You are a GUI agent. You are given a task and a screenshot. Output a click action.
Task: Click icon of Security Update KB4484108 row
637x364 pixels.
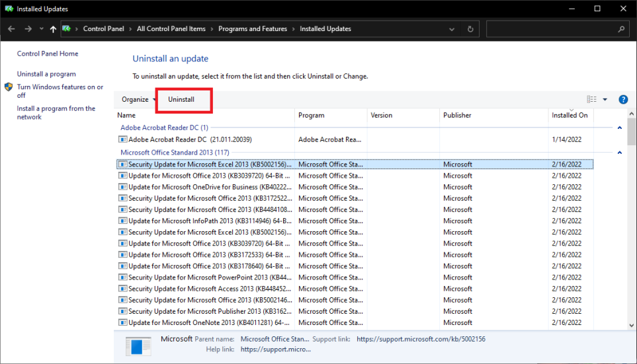(x=122, y=210)
